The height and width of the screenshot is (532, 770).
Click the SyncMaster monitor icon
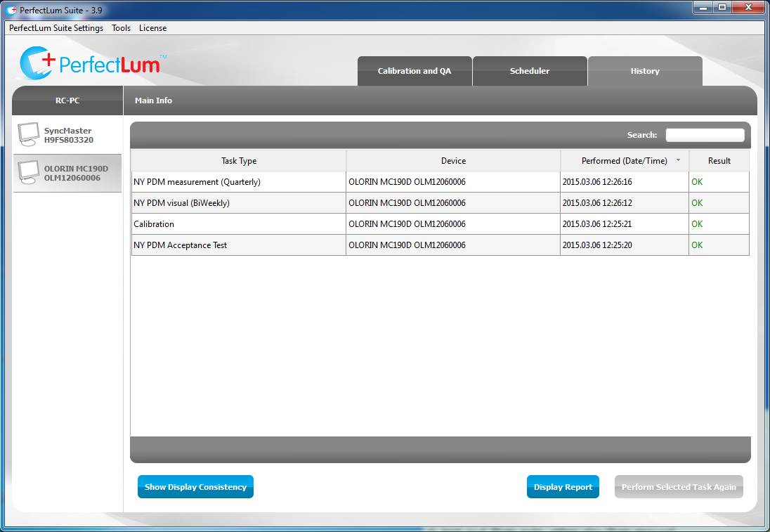[29, 135]
